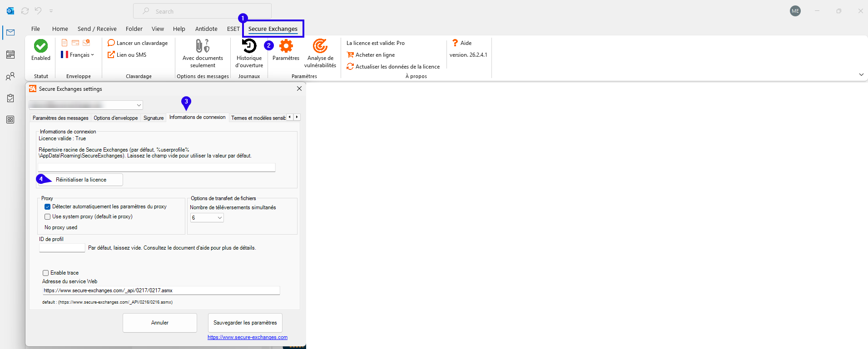Open the People module in sidebar
The image size is (868, 349).
point(10,76)
